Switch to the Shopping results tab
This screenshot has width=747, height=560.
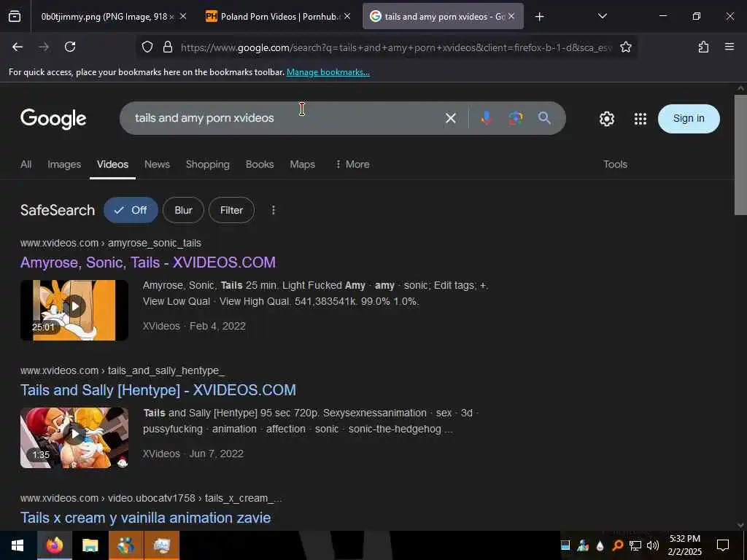208,164
